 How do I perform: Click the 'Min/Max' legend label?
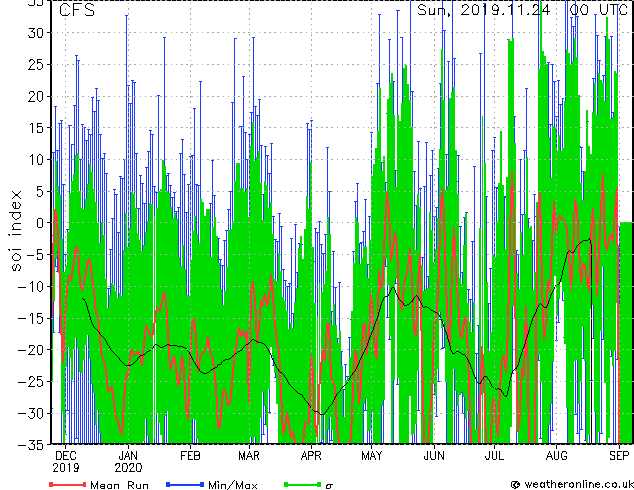(x=233, y=485)
